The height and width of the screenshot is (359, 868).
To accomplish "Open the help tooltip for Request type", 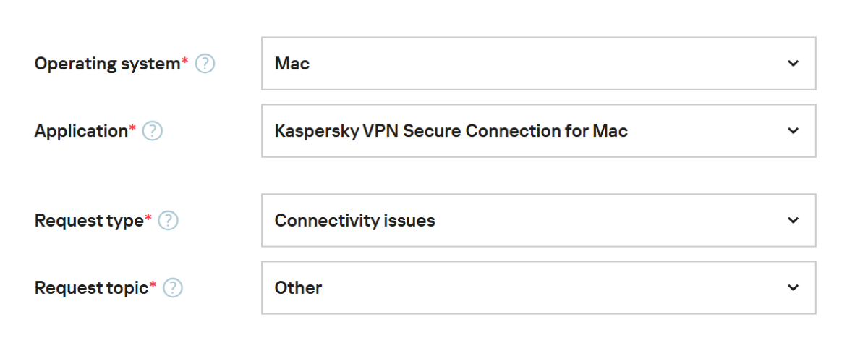I will (168, 221).
